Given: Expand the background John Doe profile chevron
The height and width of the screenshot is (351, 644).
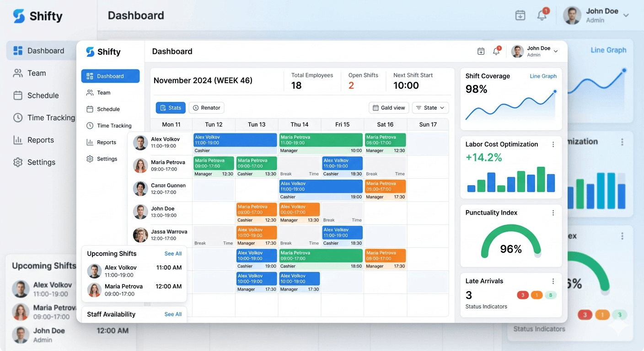Looking at the screenshot, I should coord(626,16).
